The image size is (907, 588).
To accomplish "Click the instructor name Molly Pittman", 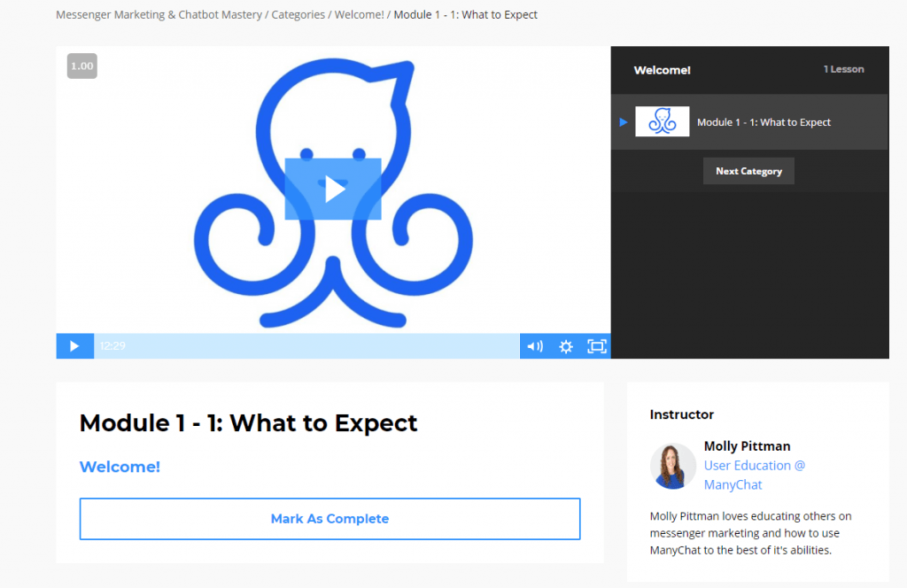I will pyautogui.click(x=747, y=445).
